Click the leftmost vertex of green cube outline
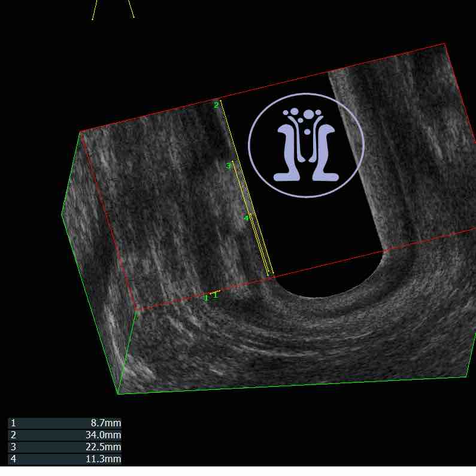This screenshot has width=476, height=476. coord(62,214)
